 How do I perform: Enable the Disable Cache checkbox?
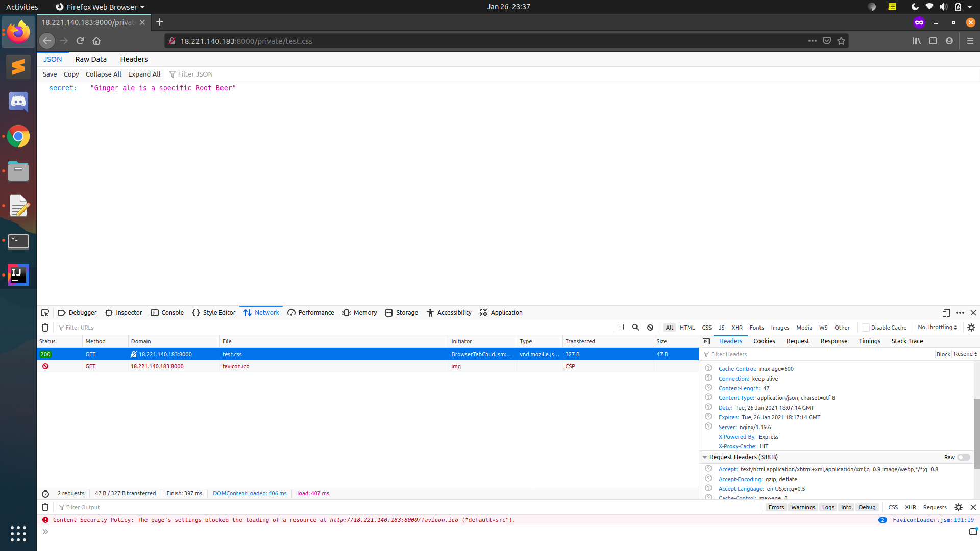pos(866,328)
